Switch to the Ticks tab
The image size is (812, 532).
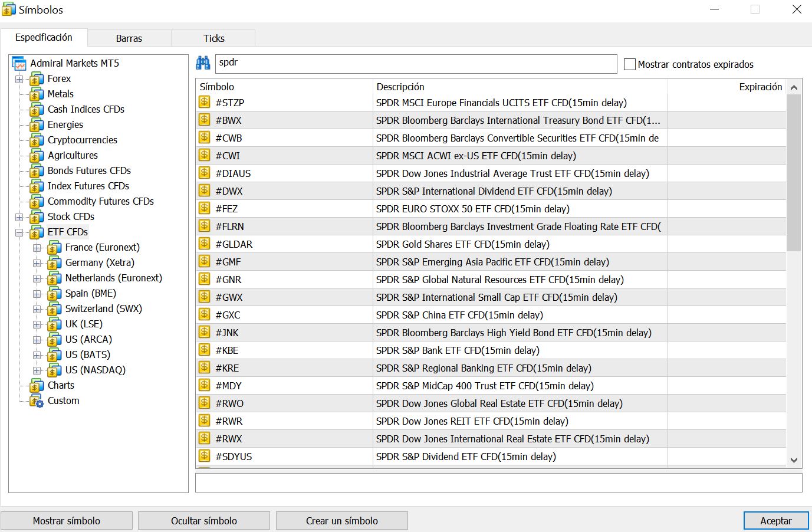point(213,38)
